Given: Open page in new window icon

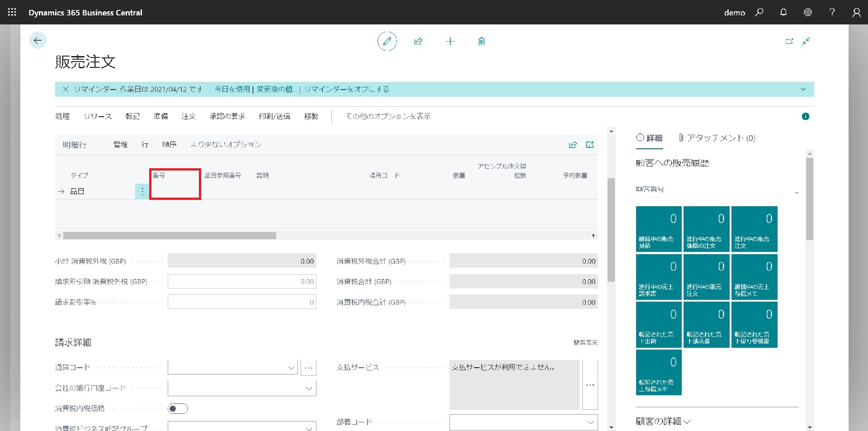Looking at the screenshot, I should coord(789,41).
